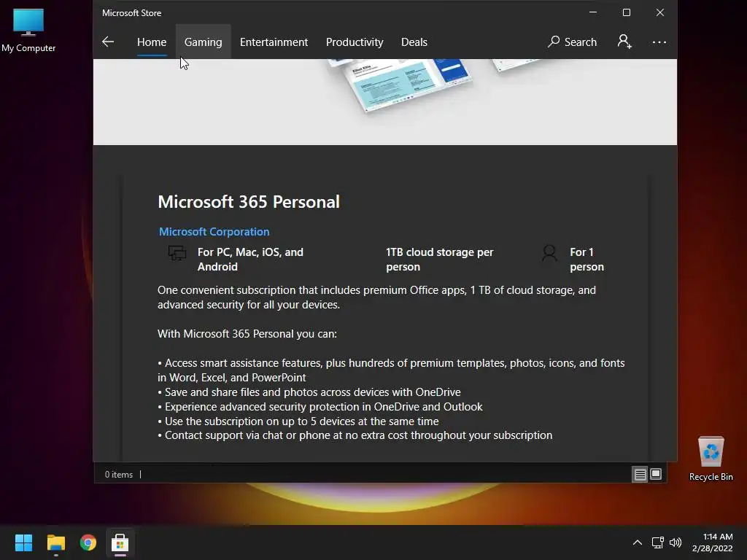Switch to details view in Explorer status bar
Image resolution: width=747 pixels, height=560 pixels.
(640, 474)
